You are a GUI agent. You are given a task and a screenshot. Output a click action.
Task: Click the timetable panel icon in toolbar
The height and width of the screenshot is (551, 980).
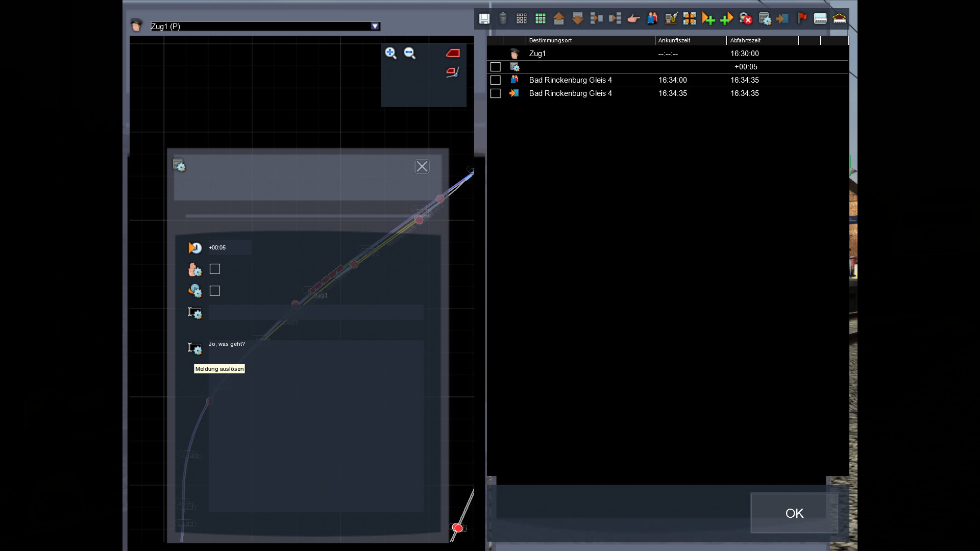click(820, 19)
